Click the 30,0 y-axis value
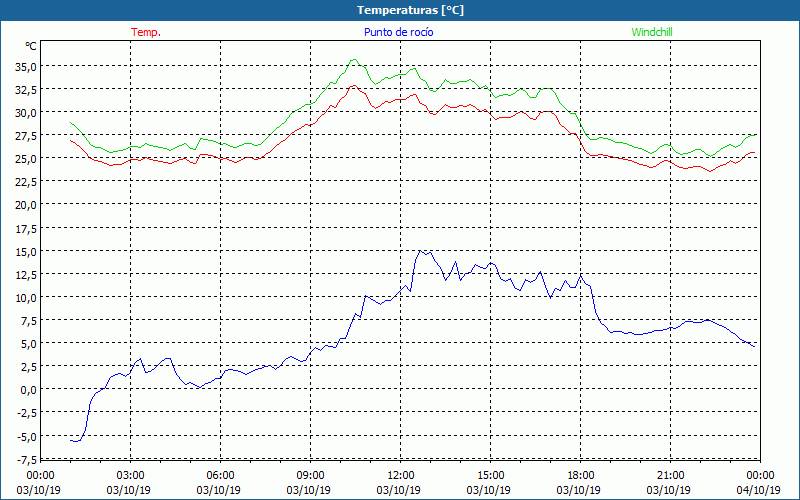Screen dimensions: 800x500 (x=26, y=113)
